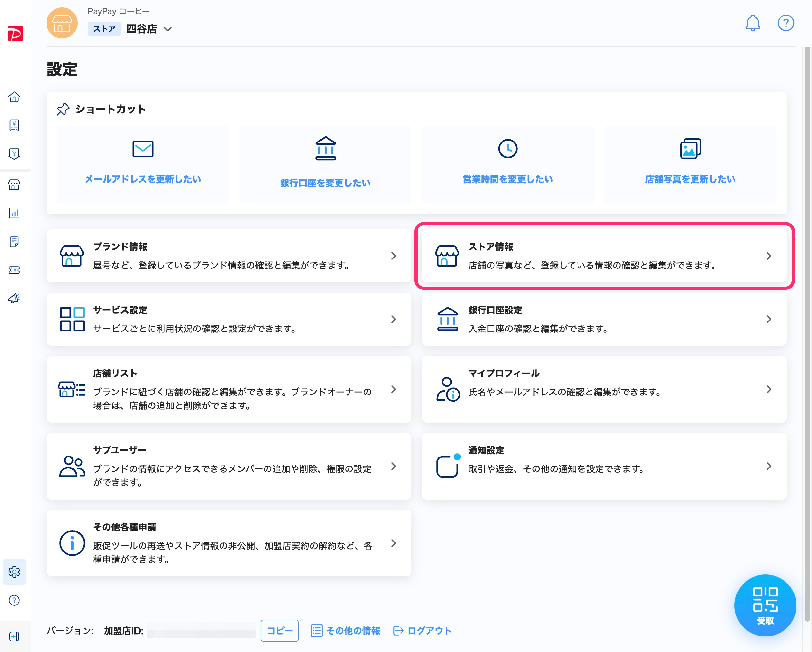Open 通知設定 chevron arrow
Viewport: 812px width, 652px height.
pyautogui.click(x=769, y=466)
